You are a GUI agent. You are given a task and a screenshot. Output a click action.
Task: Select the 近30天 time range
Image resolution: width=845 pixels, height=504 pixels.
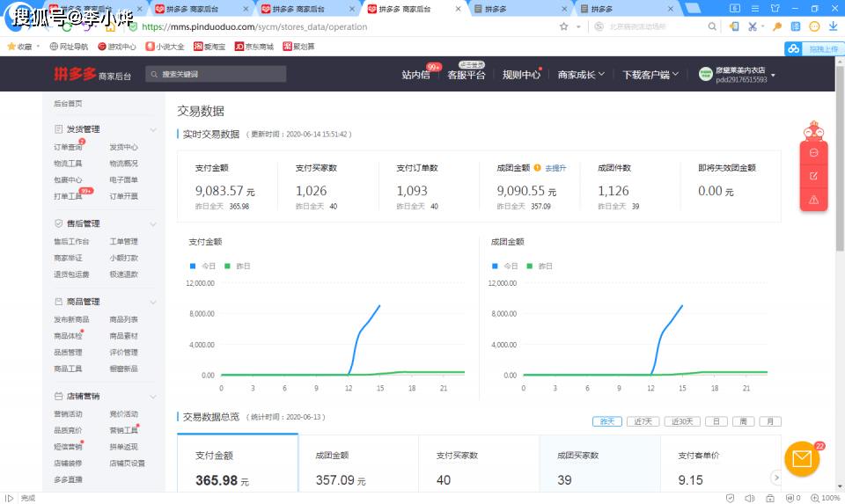[x=682, y=421]
